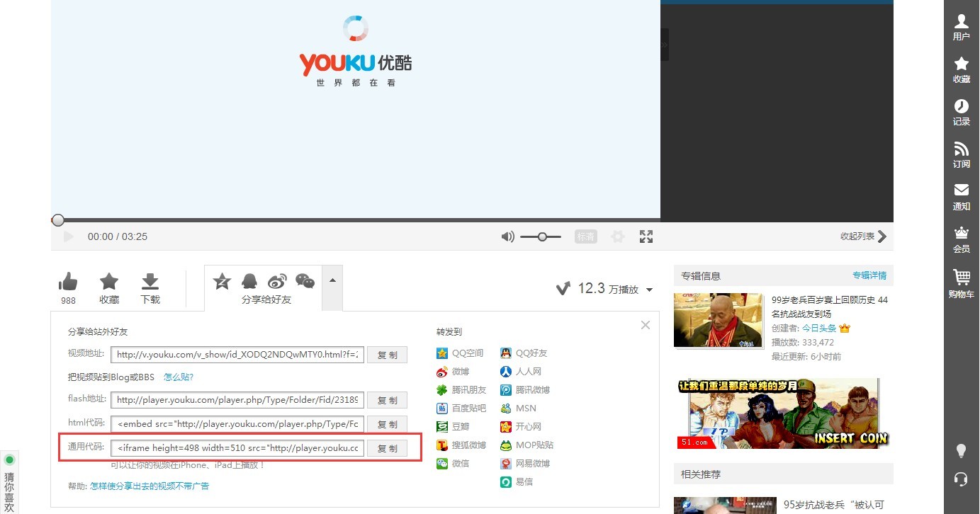980x514 pixels.
Task: Click the video progress bar handle
Action: pos(58,220)
